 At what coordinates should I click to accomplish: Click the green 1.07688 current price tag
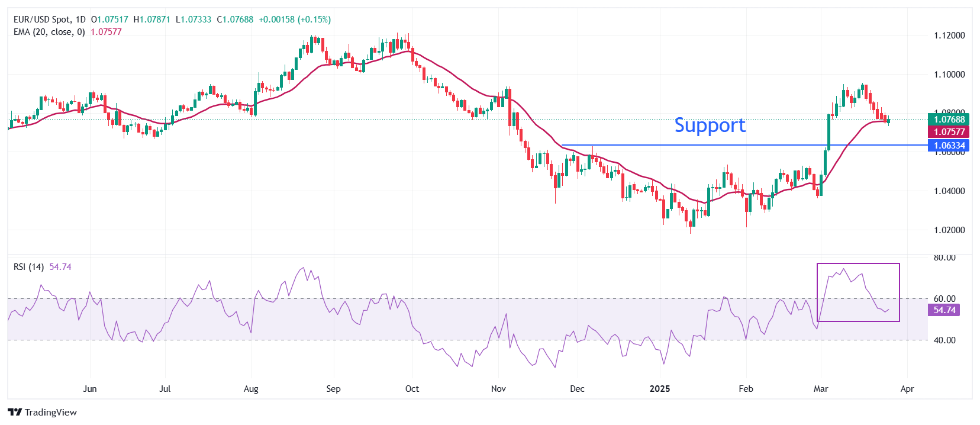coord(949,120)
